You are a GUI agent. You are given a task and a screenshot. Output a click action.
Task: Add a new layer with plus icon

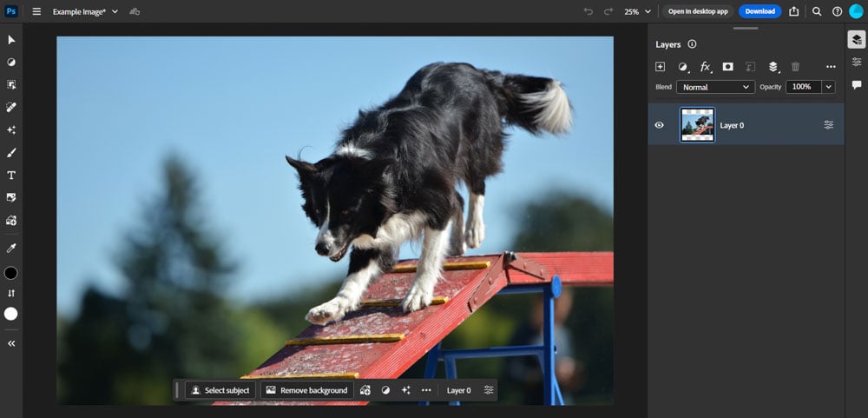tap(660, 67)
